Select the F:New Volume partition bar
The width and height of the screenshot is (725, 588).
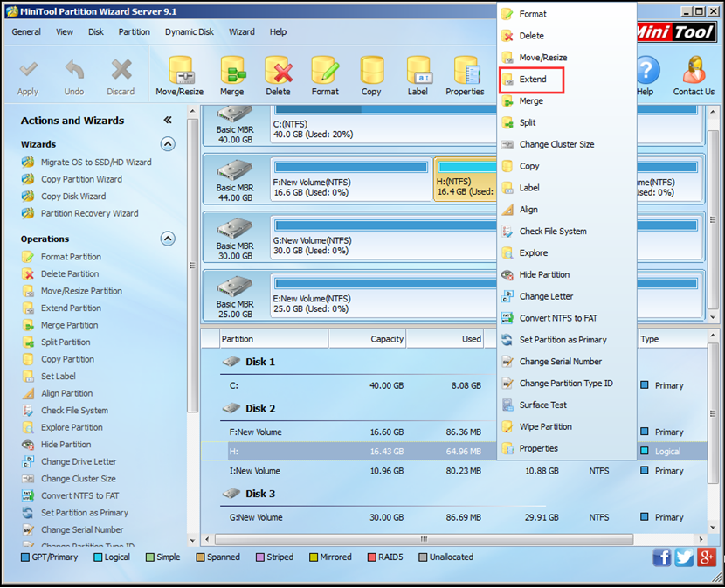pos(351,167)
